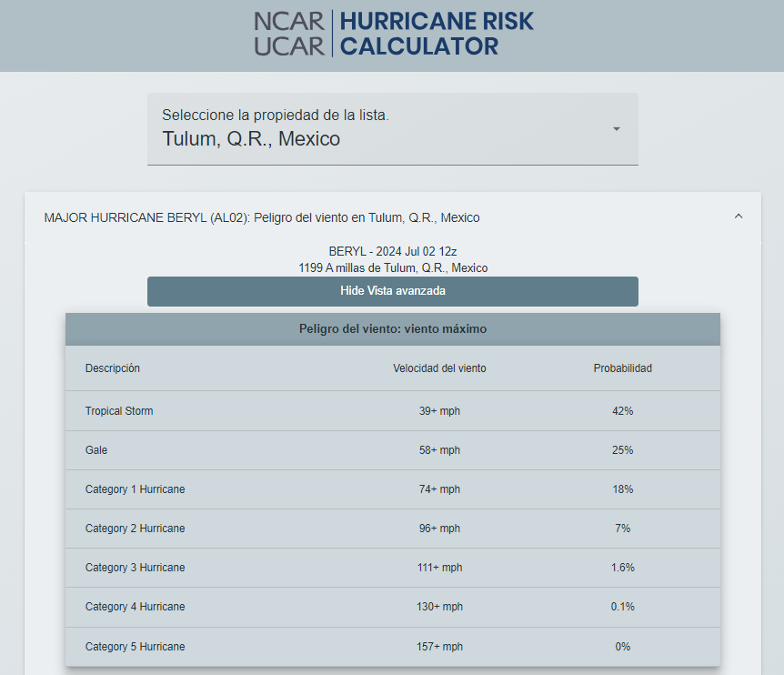Viewport: 784px width, 675px height.
Task: Click the 25% probability cell
Action: coord(622,450)
